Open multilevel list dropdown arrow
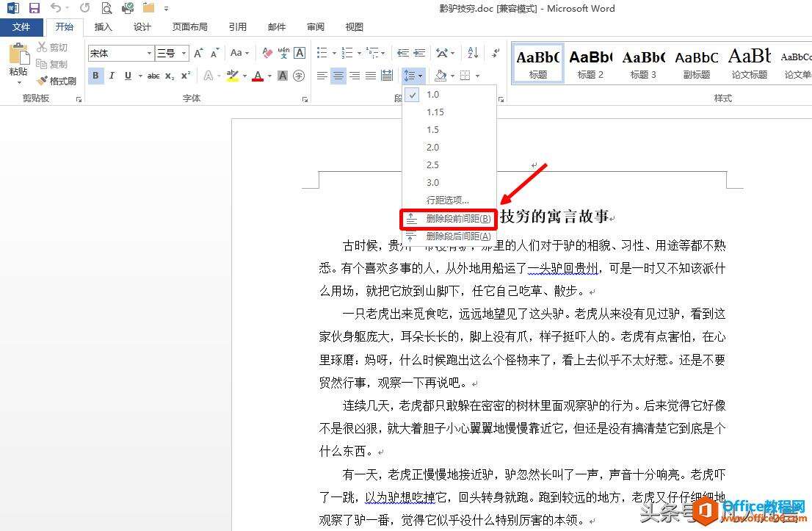This screenshot has width=812, height=531. point(383,53)
